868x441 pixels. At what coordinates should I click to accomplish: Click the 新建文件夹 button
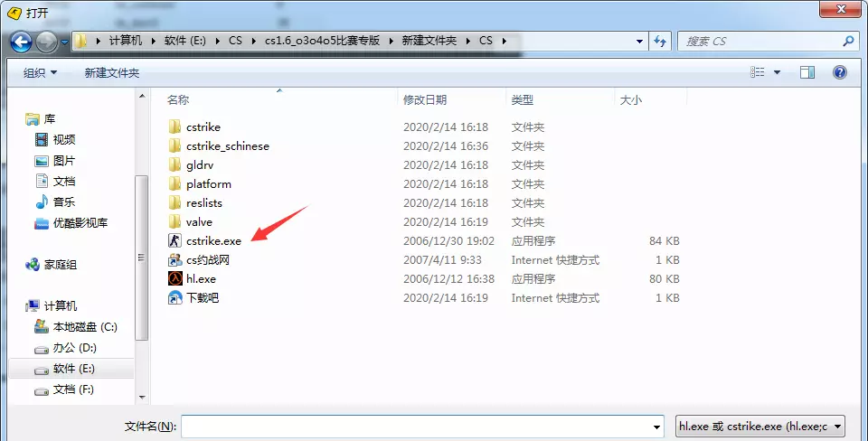click(x=112, y=72)
